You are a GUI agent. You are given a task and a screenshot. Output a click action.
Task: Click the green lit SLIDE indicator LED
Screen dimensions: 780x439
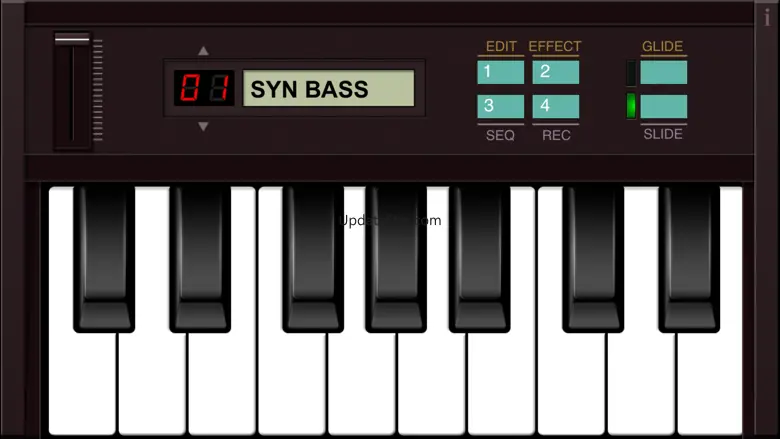coord(631,106)
